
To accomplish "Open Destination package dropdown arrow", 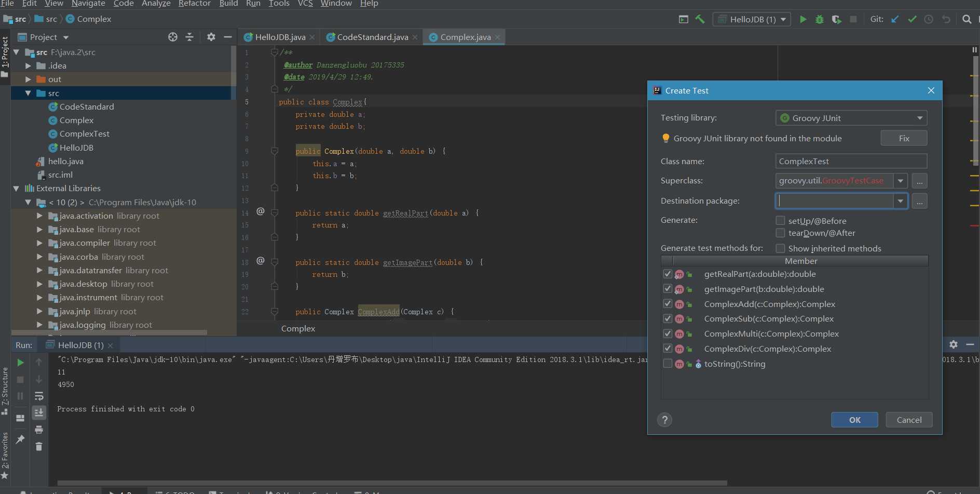I will (x=901, y=201).
